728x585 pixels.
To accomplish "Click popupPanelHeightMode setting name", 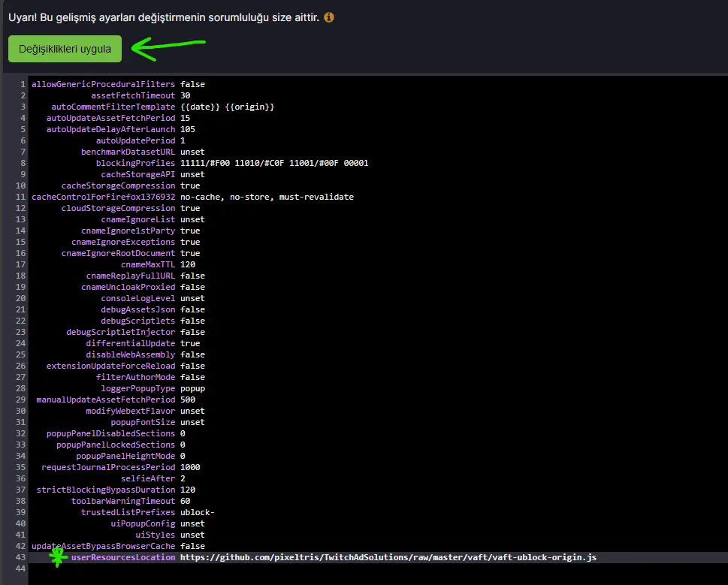I will pyautogui.click(x=125, y=456).
